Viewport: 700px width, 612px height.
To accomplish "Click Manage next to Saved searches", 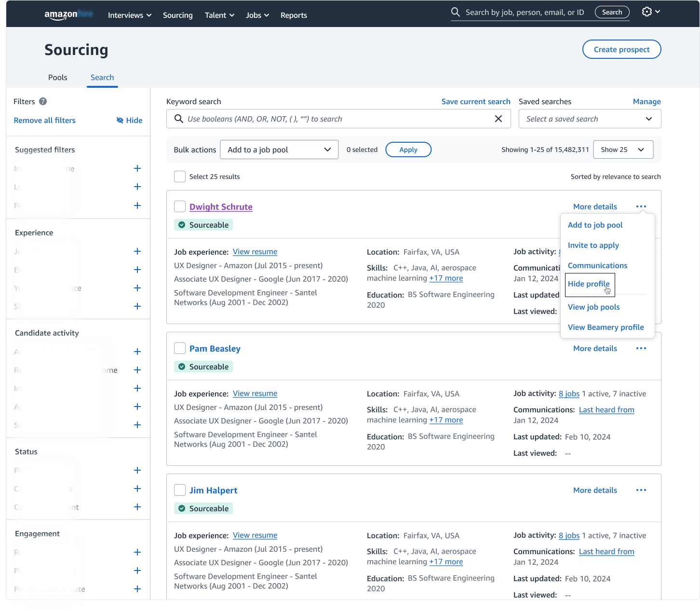I will coord(647,101).
